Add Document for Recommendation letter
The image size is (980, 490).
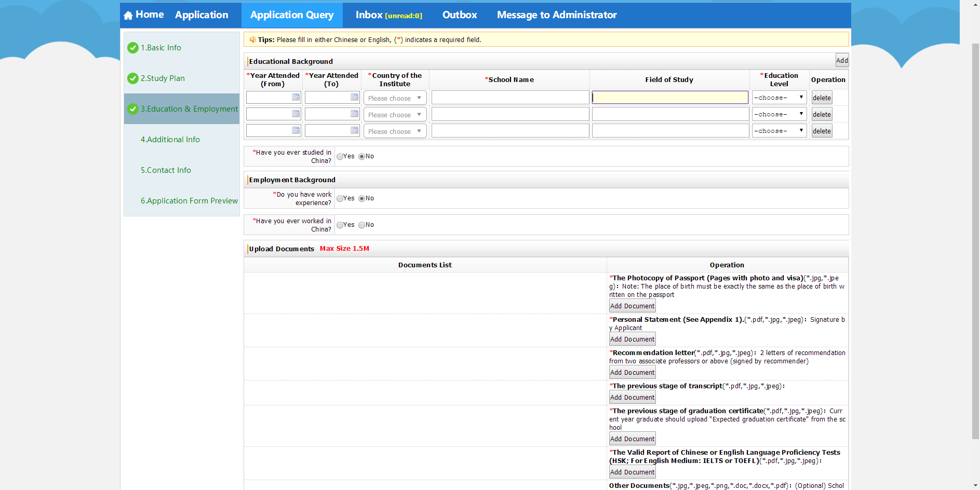point(632,372)
